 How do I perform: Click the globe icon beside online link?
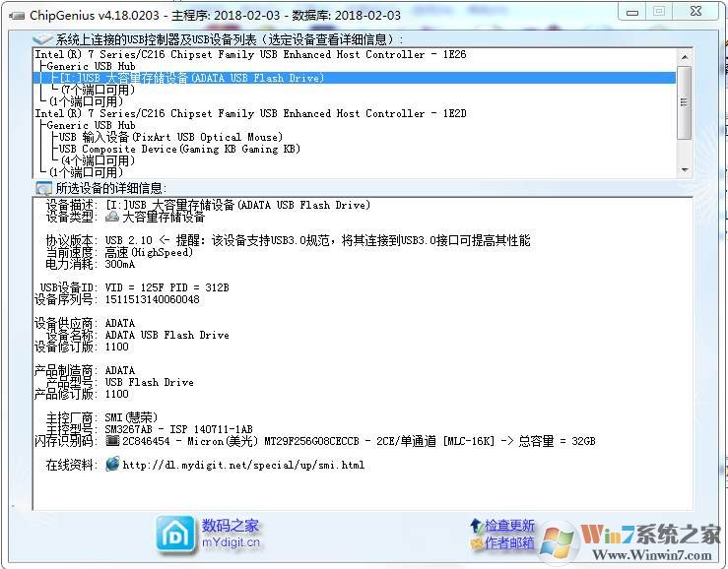pos(112,464)
